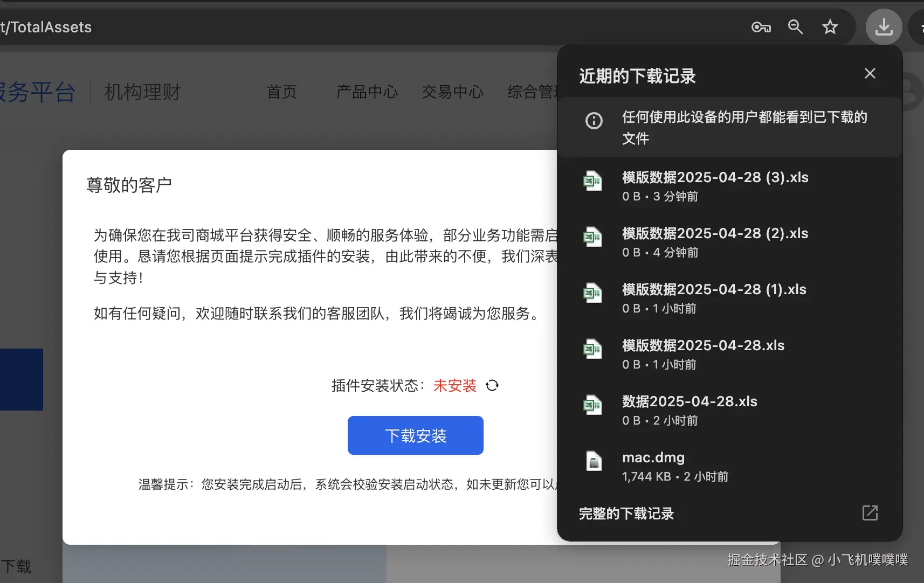The image size is (924, 583).
Task: Open the 综合管理 navigation tab
Action: pyautogui.click(x=532, y=92)
